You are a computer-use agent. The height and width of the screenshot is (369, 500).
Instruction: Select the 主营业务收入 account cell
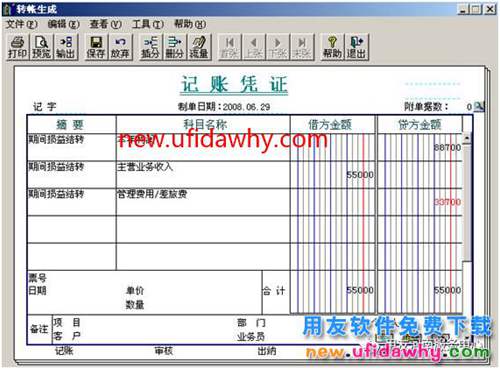point(203,175)
